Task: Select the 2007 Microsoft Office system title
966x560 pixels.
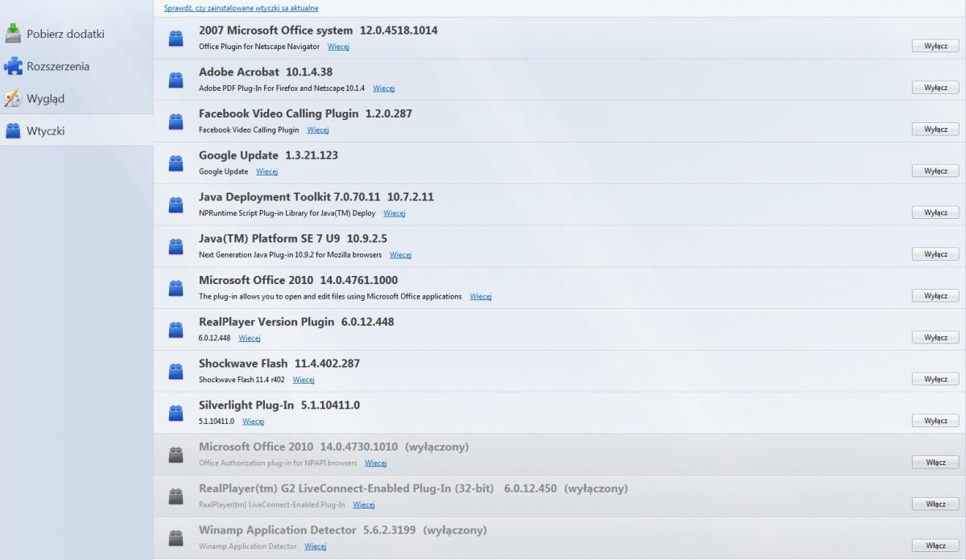Action: click(x=275, y=31)
